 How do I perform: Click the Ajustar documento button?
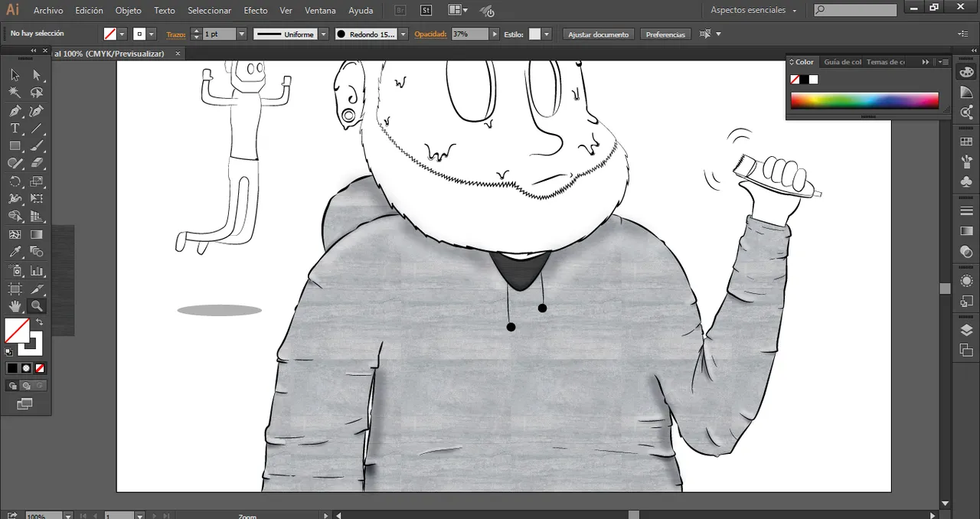click(598, 34)
